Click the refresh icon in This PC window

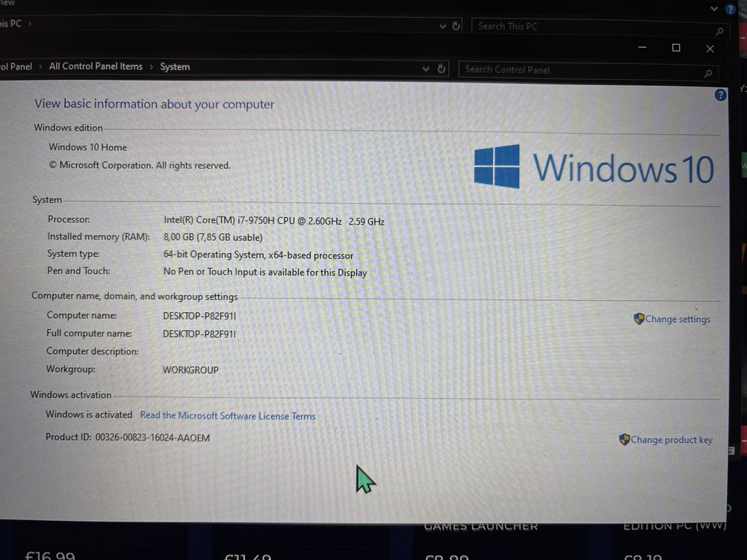tap(456, 25)
